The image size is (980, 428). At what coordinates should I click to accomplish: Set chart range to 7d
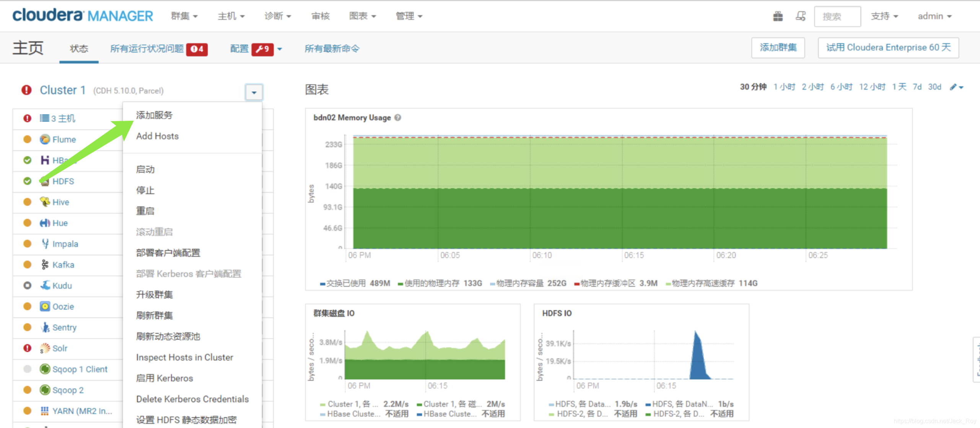(x=917, y=87)
